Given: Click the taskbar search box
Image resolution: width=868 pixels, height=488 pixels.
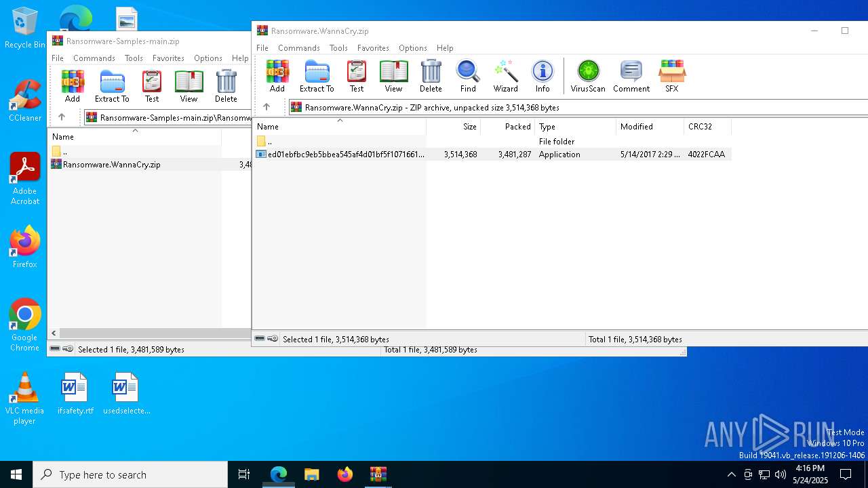Looking at the screenshot, I should 130,474.
